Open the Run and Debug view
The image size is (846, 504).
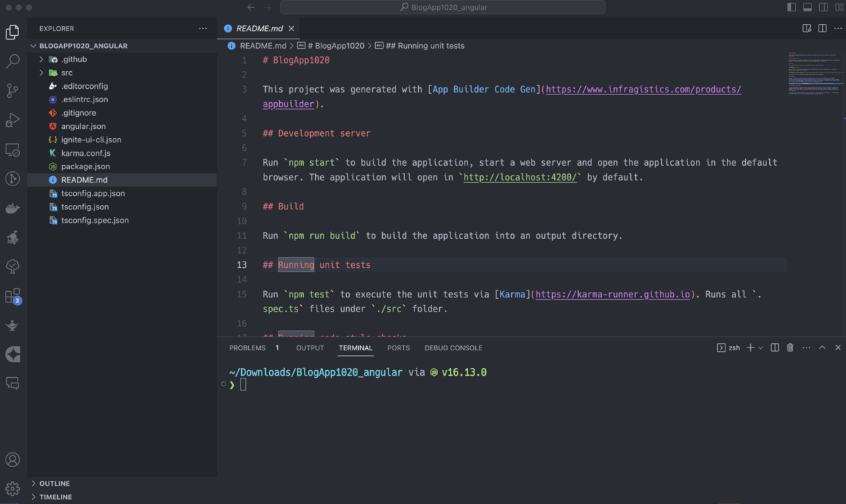[x=13, y=120]
